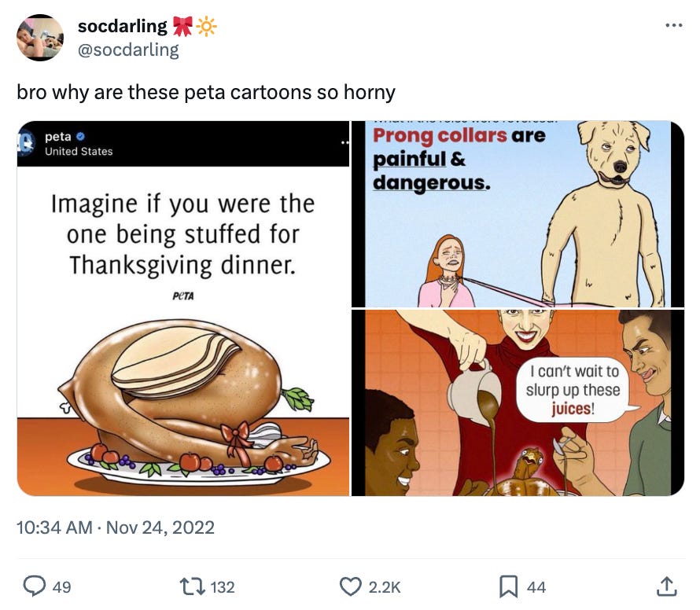Click the username socdarling display name
The width and height of the screenshot is (700, 610).
122,24
